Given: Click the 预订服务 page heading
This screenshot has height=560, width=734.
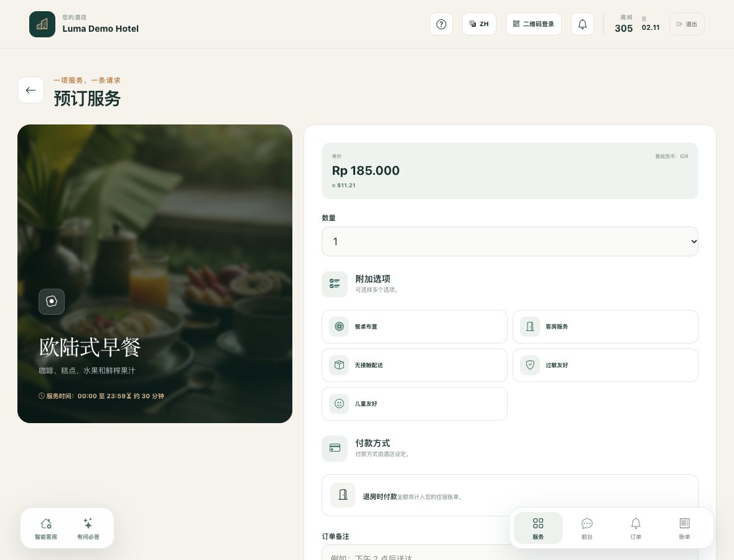Looking at the screenshot, I should 87,99.
